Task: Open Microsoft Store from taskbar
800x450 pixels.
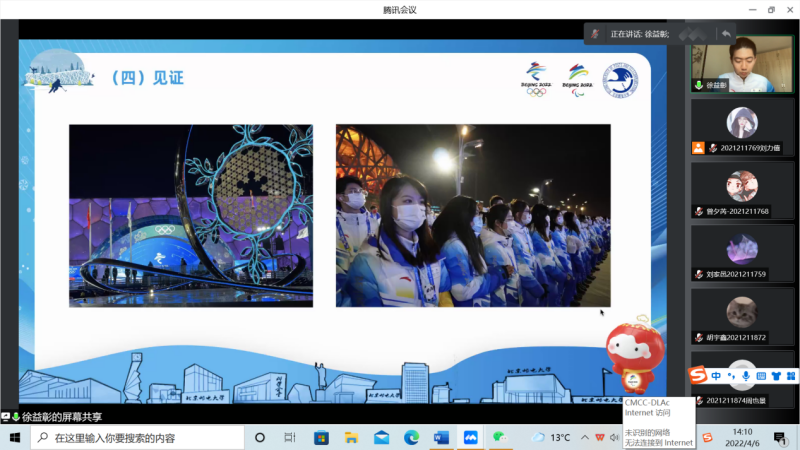Action: pos(321,438)
